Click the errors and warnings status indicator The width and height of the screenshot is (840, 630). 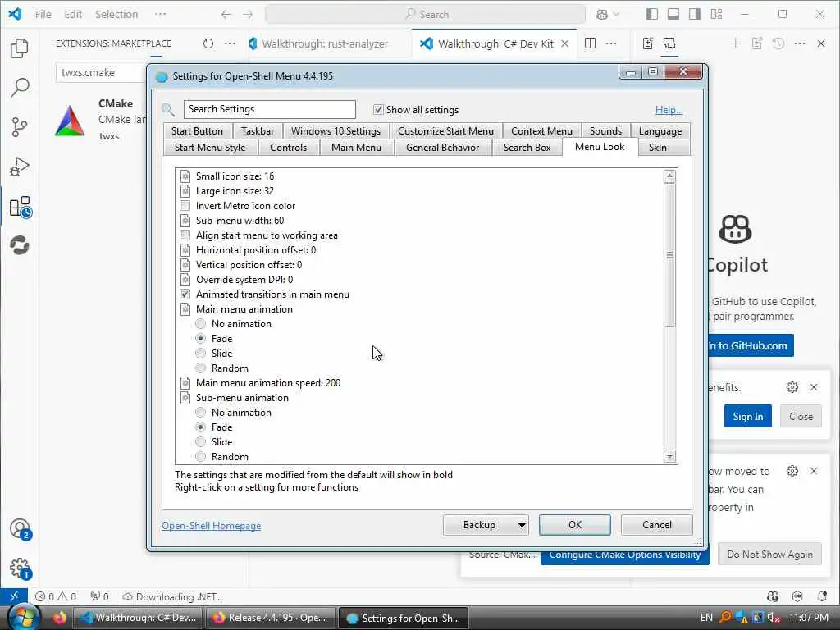tap(56, 596)
